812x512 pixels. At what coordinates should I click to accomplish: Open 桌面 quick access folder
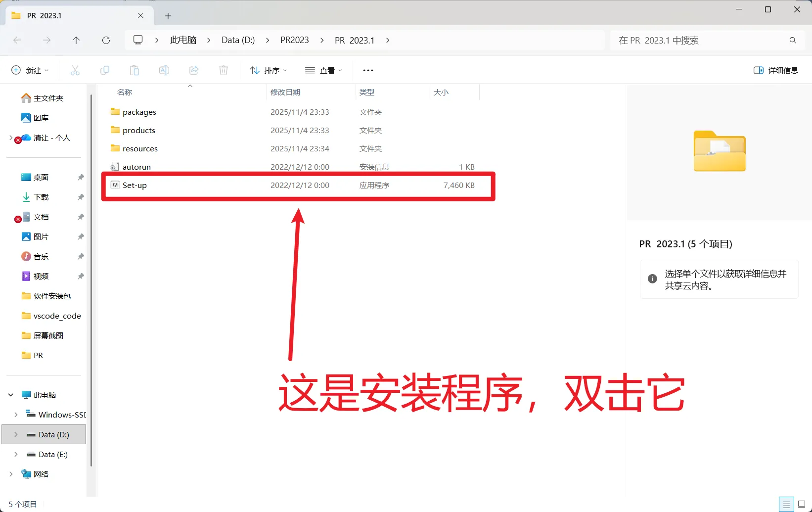(x=35, y=177)
